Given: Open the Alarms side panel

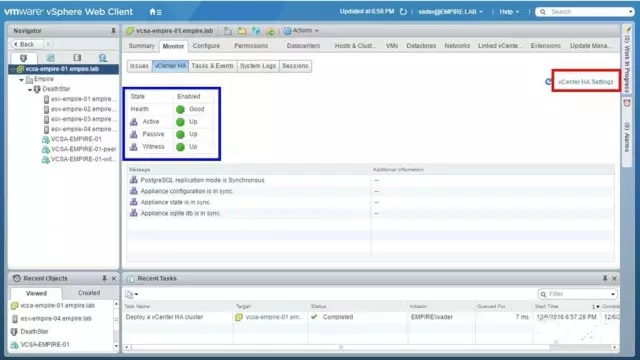Looking at the screenshot, I should [x=627, y=131].
